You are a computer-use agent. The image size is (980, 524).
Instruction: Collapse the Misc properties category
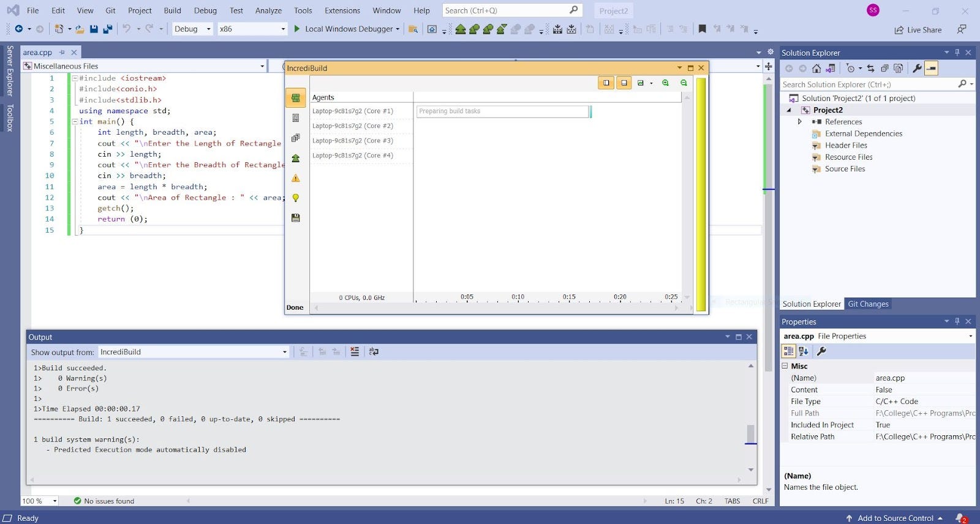[785, 366]
